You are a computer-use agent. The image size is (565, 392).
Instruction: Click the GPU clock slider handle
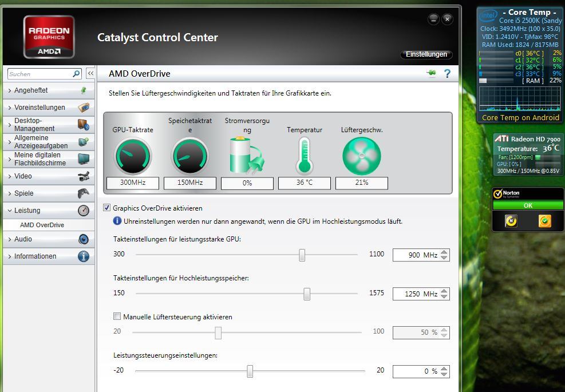[x=302, y=255]
